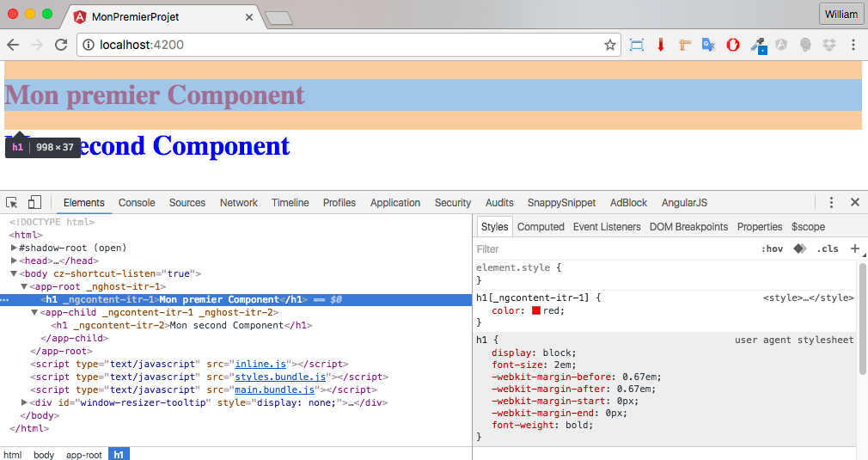Click the 'font-size: 2em' declaration

click(534, 365)
